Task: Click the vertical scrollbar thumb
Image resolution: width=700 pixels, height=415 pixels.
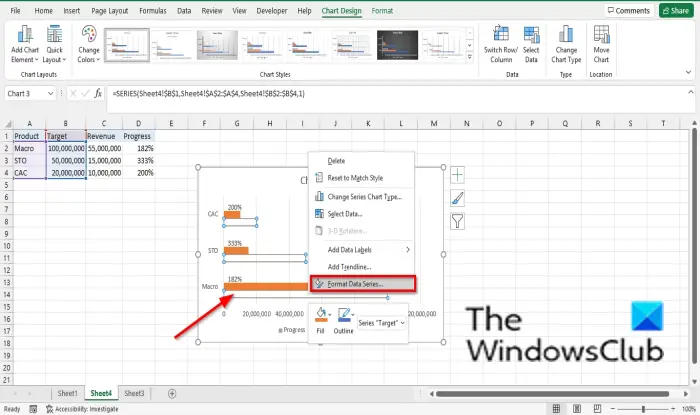Action: [694, 245]
